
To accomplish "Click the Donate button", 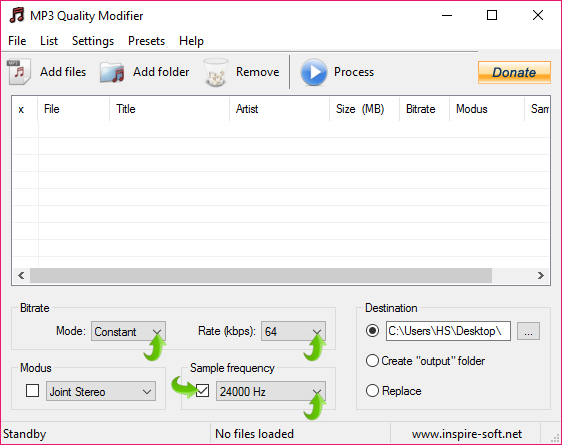I will pyautogui.click(x=514, y=72).
